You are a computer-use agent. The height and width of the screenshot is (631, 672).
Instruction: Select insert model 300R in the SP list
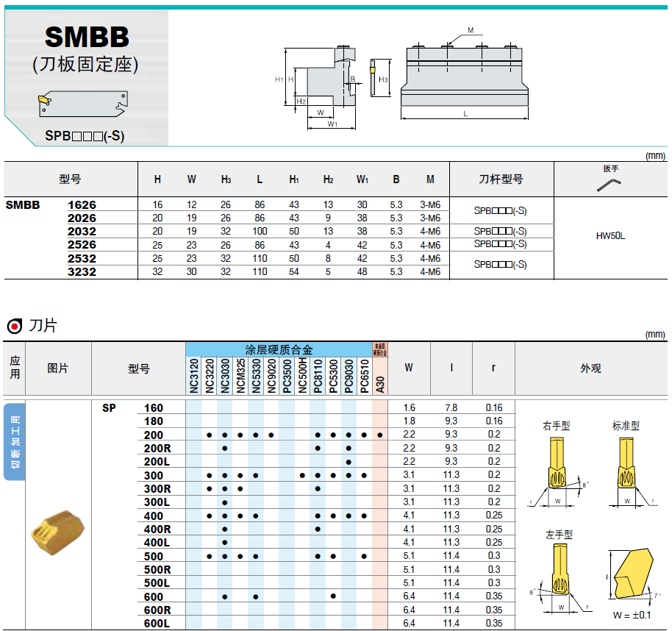coord(157,489)
